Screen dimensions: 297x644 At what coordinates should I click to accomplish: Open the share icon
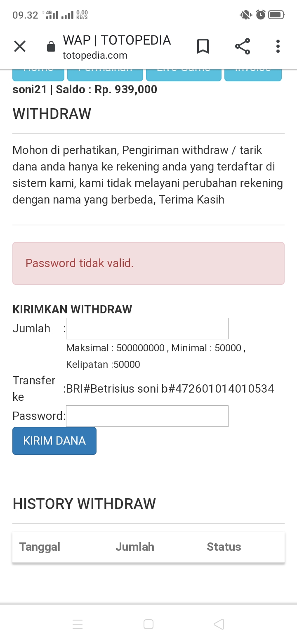pos(243,46)
